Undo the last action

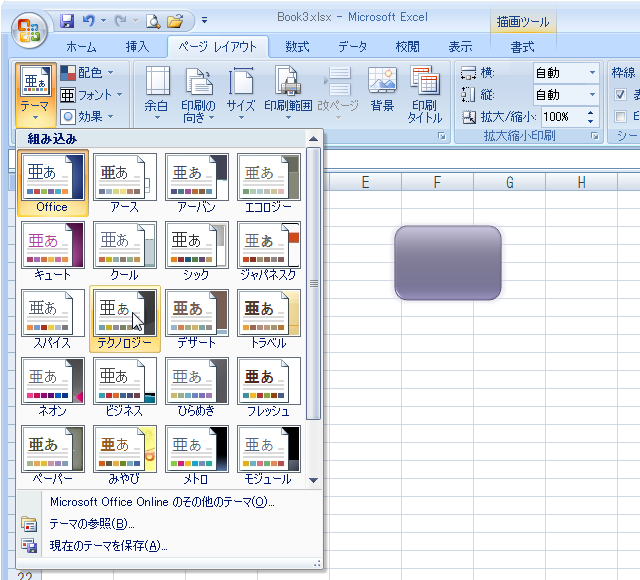[89, 21]
